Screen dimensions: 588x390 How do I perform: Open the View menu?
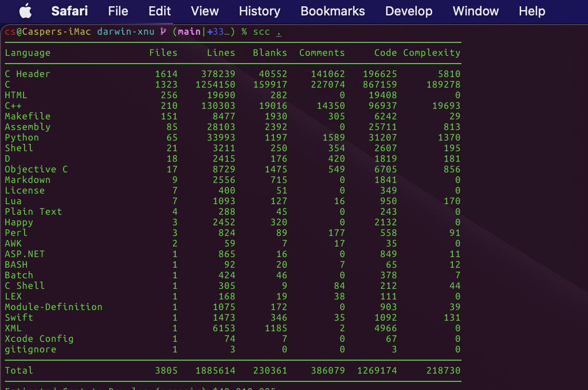[205, 11]
